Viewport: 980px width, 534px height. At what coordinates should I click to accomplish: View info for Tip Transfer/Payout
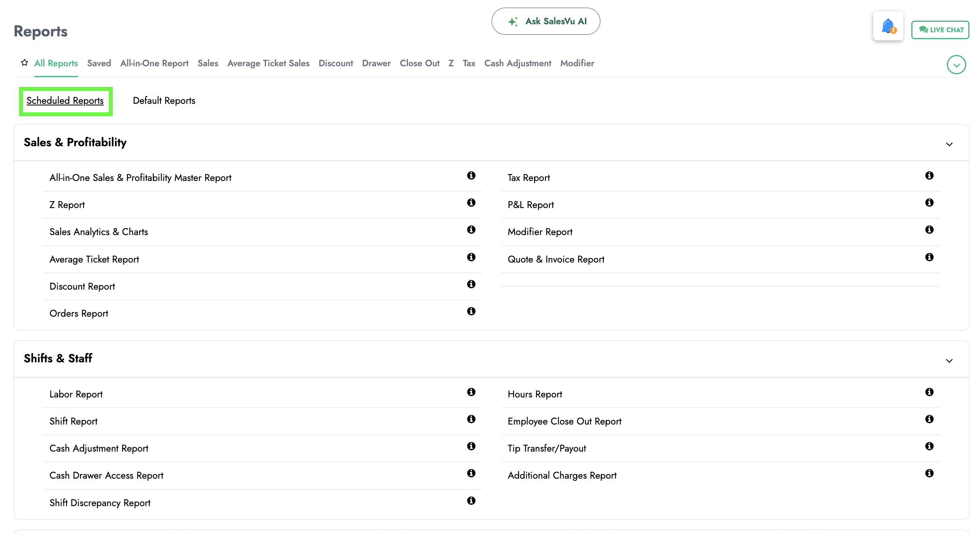(x=929, y=446)
